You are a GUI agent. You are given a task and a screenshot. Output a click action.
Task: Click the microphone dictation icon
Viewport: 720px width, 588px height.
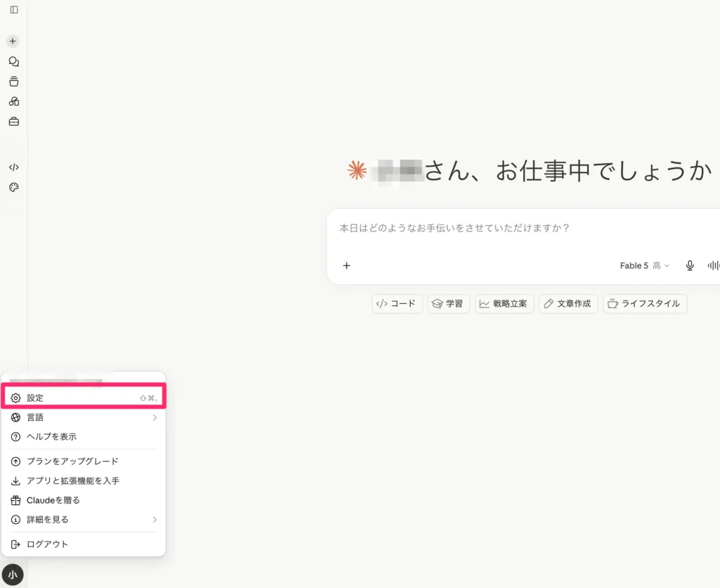pyautogui.click(x=690, y=266)
